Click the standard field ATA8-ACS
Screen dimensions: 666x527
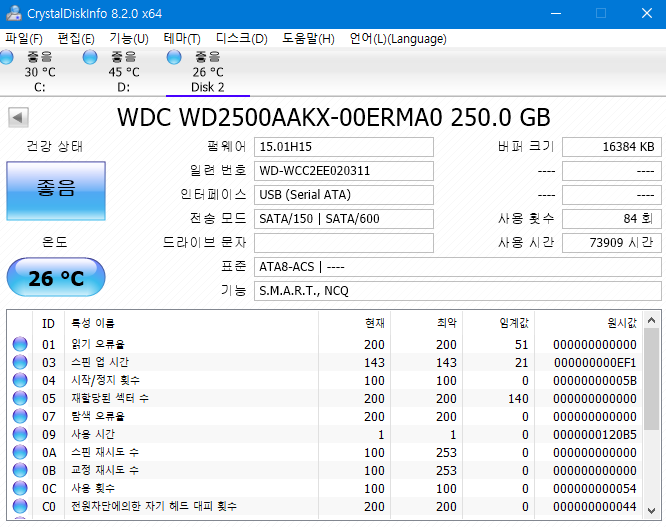[x=457, y=267]
